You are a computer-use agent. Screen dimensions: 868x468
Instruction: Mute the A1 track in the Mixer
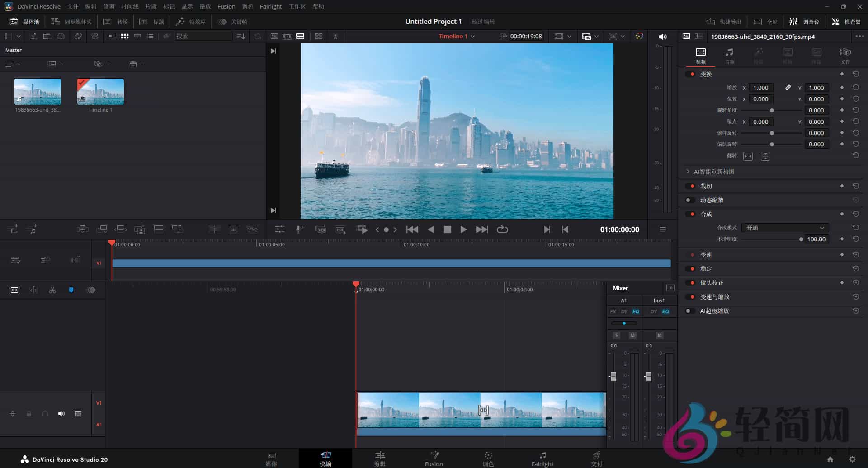click(x=633, y=335)
